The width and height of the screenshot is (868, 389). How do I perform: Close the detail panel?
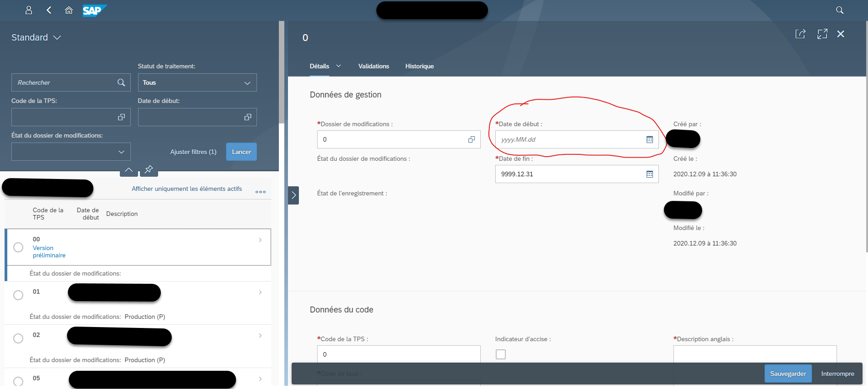click(841, 34)
